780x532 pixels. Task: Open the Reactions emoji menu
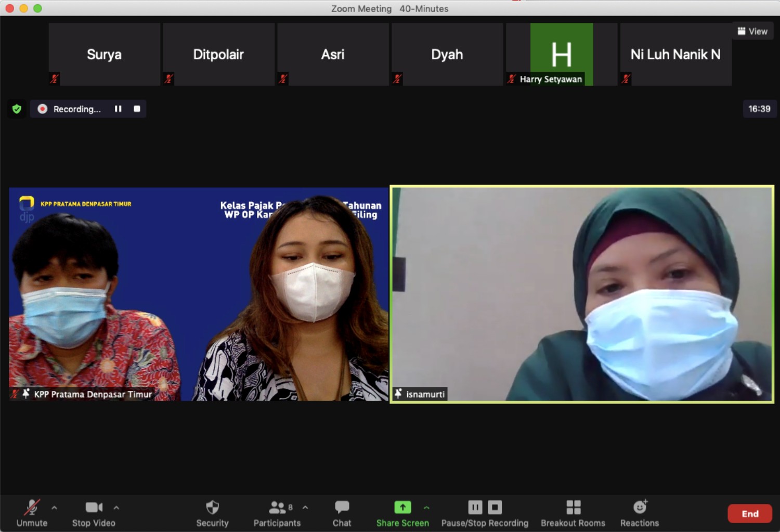pyautogui.click(x=639, y=513)
